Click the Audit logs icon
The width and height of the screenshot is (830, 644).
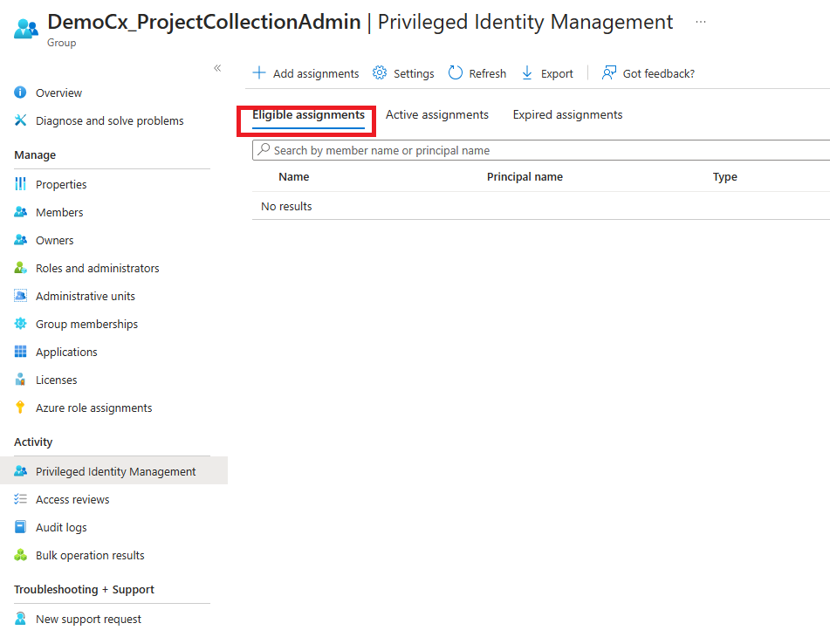[x=21, y=528]
